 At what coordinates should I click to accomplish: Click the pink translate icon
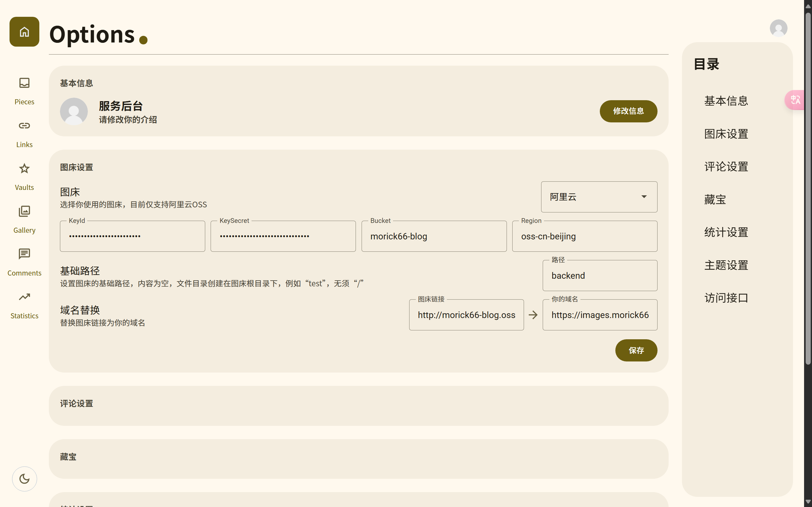(x=795, y=100)
